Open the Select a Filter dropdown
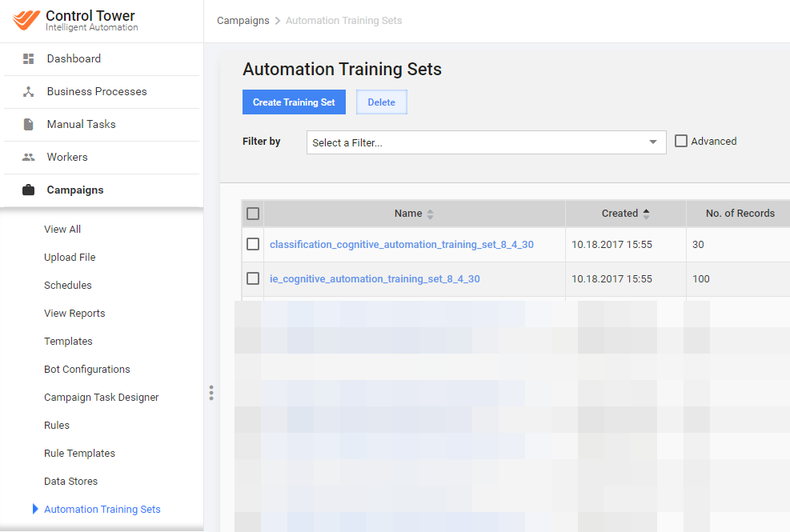Image resolution: width=790 pixels, height=532 pixels. tap(486, 142)
